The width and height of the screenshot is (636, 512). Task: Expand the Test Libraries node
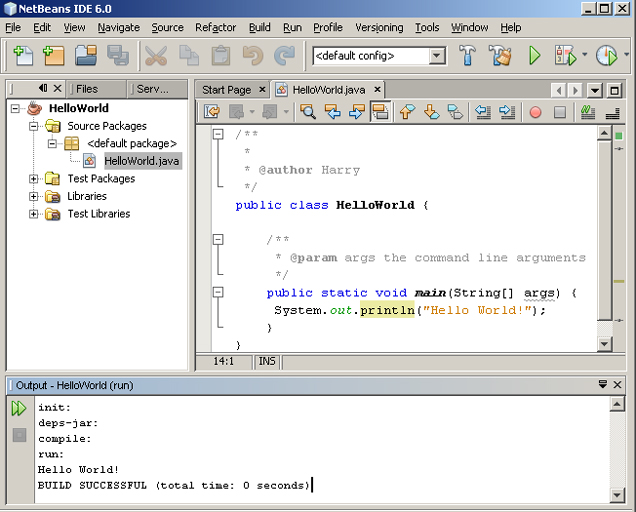click(34, 214)
